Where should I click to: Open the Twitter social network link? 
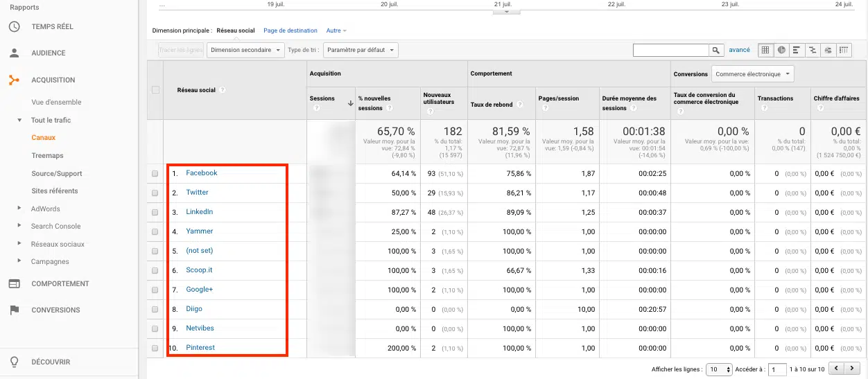pos(197,193)
